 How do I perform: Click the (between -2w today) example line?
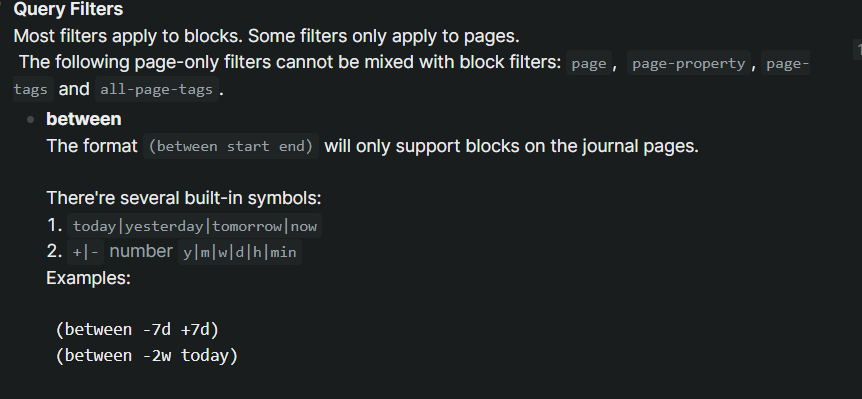pos(147,356)
